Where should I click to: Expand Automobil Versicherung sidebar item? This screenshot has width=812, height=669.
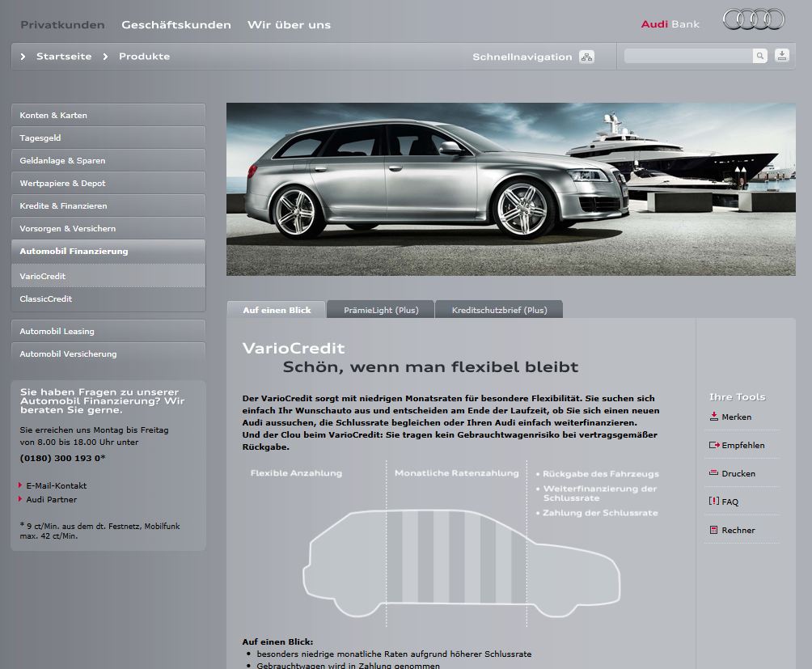click(108, 354)
